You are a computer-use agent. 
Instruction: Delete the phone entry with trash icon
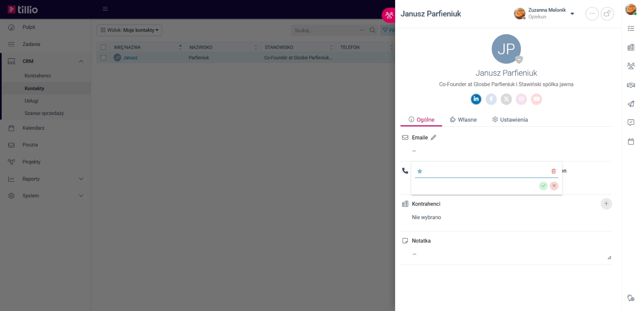(x=554, y=171)
